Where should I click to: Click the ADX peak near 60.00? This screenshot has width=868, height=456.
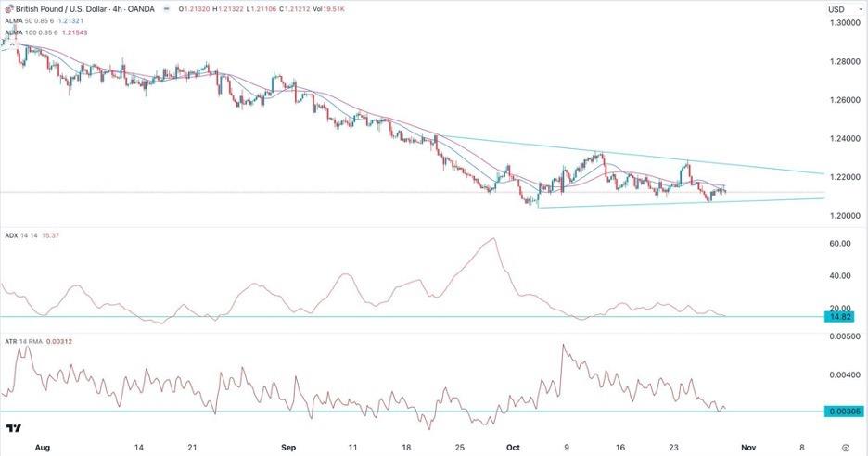coord(491,239)
